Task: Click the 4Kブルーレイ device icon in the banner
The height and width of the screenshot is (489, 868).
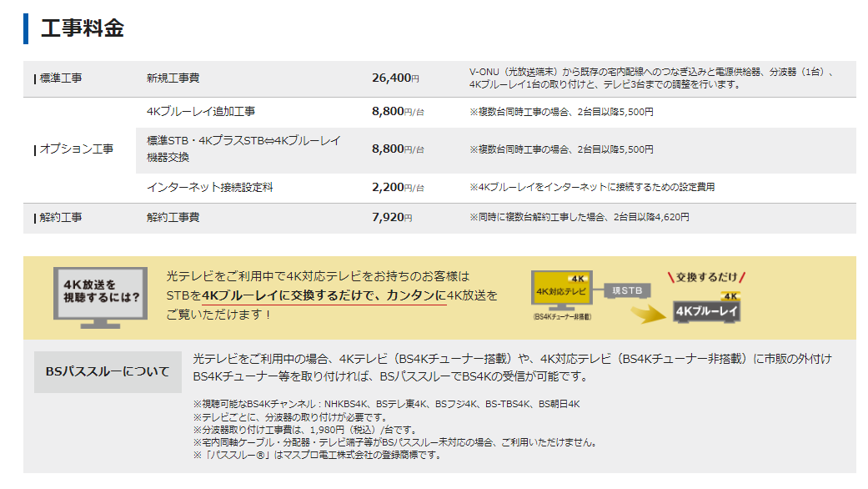Action: 708,311
